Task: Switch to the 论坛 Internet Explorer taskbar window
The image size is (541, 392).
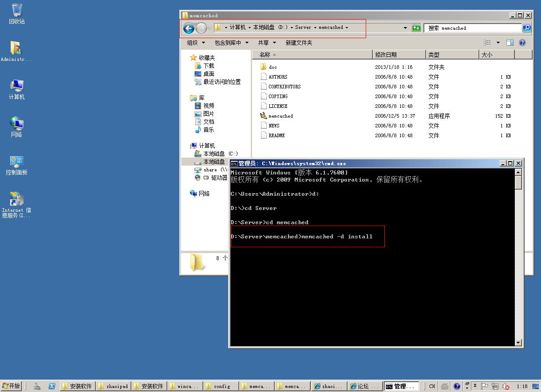Action: pos(365,386)
